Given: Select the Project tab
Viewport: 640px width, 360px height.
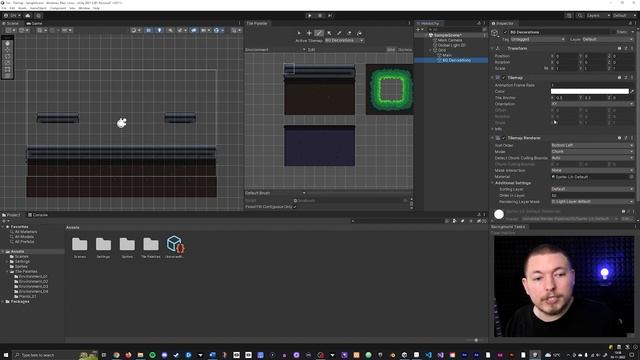Looking at the screenshot, I should click(11, 215).
